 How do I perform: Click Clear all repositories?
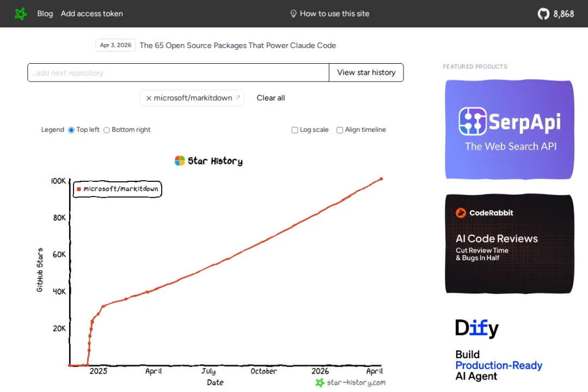[271, 98]
